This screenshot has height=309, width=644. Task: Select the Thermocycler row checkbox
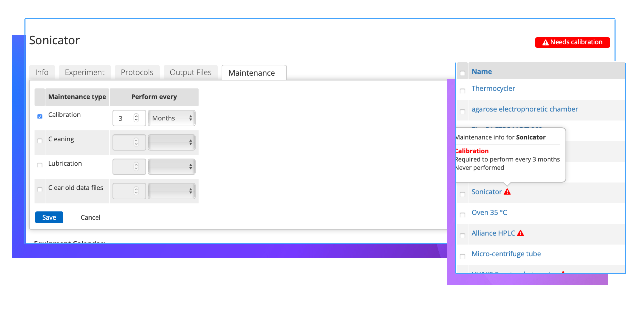pyautogui.click(x=463, y=91)
